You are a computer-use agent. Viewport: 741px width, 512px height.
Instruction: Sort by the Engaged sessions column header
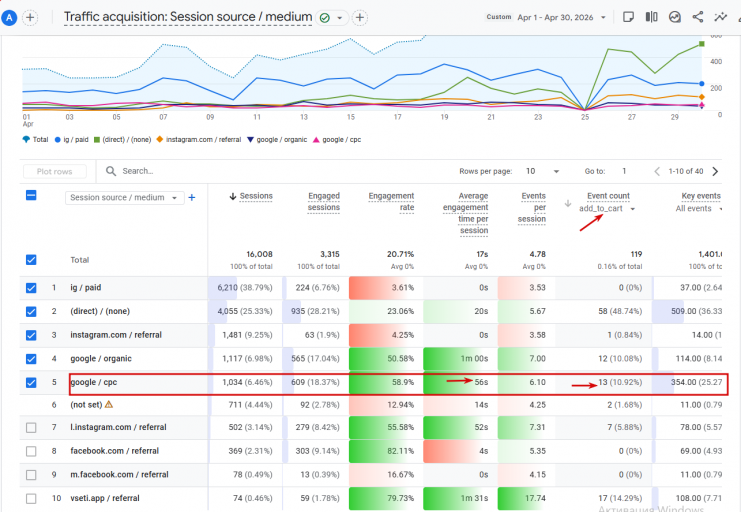coord(324,201)
